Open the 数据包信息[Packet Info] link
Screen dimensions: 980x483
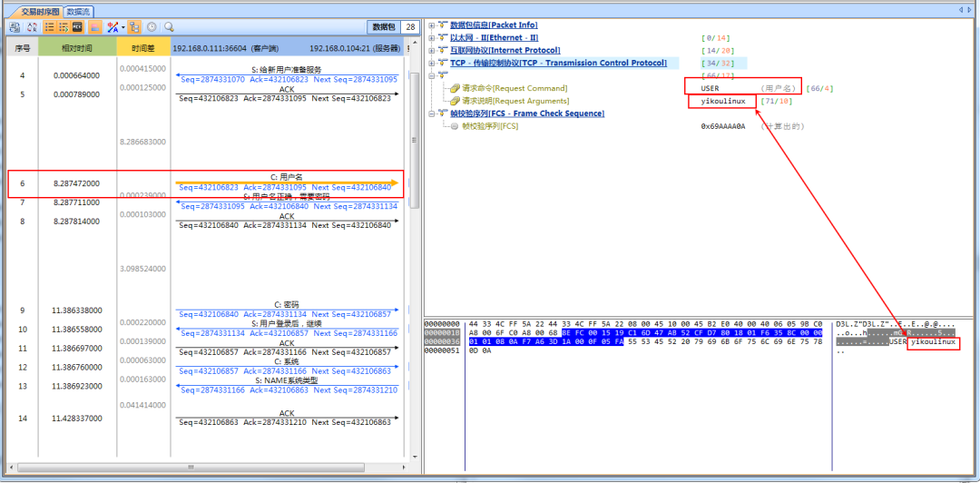(x=494, y=25)
